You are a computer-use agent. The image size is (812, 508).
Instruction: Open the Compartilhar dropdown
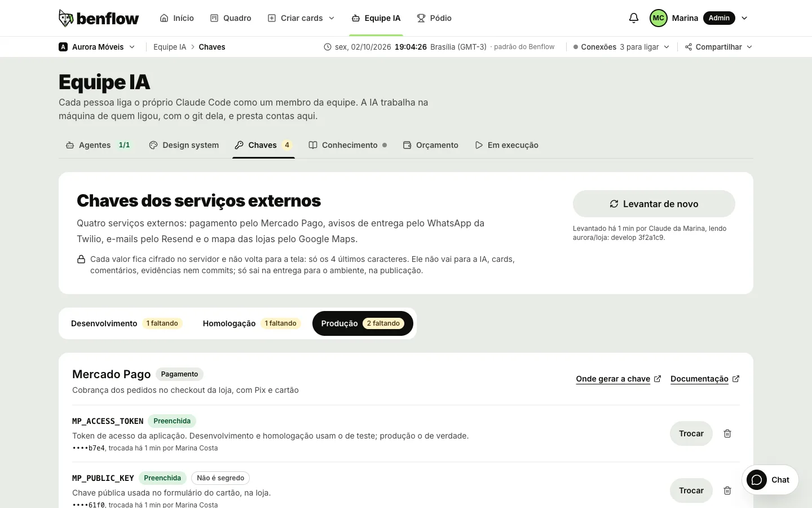click(x=719, y=47)
